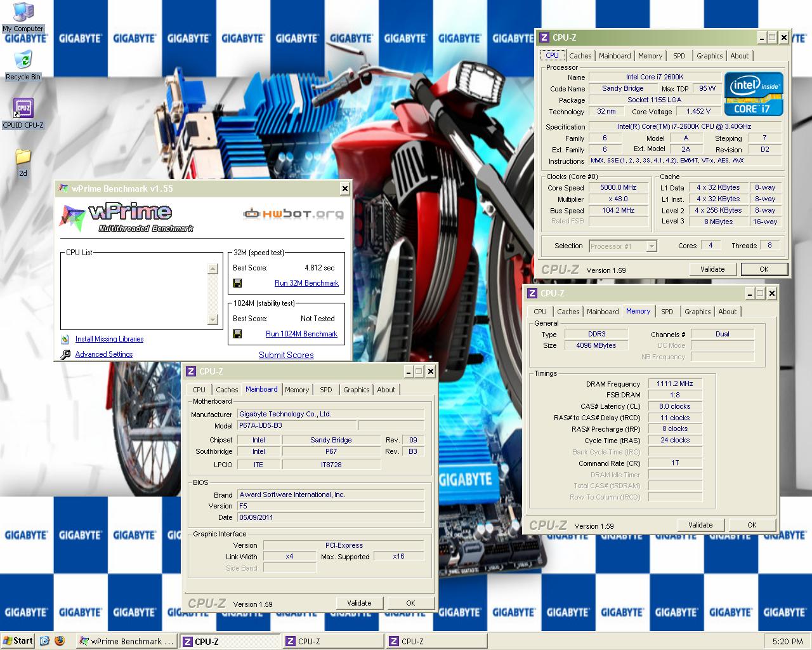812x650 pixels.
Task: Open Caches tab in Memory window
Action: pyautogui.click(x=568, y=312)
